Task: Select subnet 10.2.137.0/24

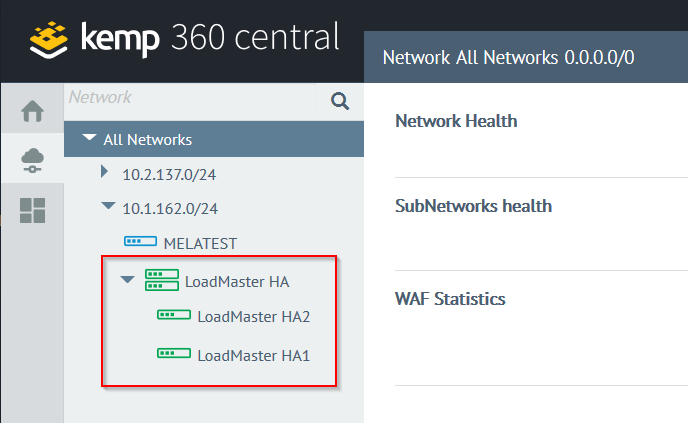Action: point(169,175)
